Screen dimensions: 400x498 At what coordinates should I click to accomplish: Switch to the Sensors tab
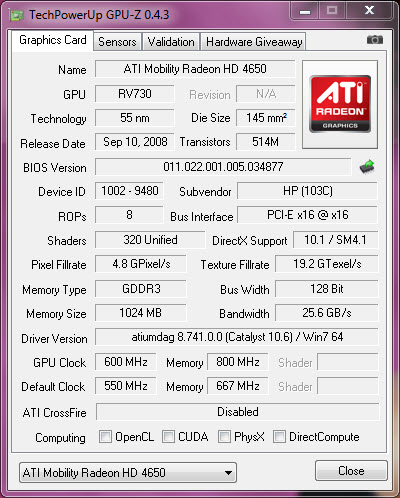(x=117, y=42)
